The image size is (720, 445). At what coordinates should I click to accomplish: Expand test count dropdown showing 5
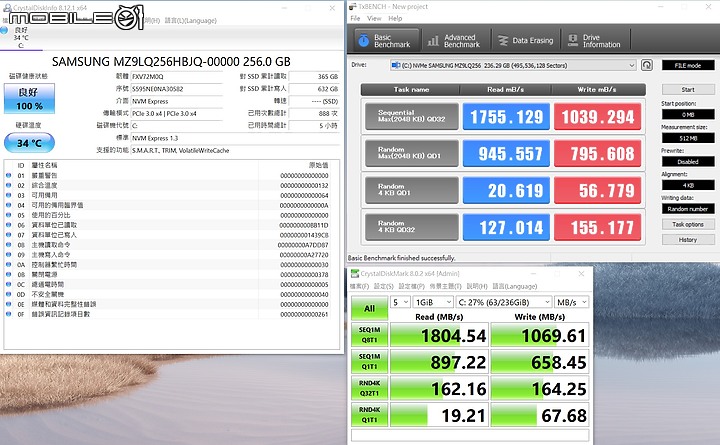click(400, 302)
